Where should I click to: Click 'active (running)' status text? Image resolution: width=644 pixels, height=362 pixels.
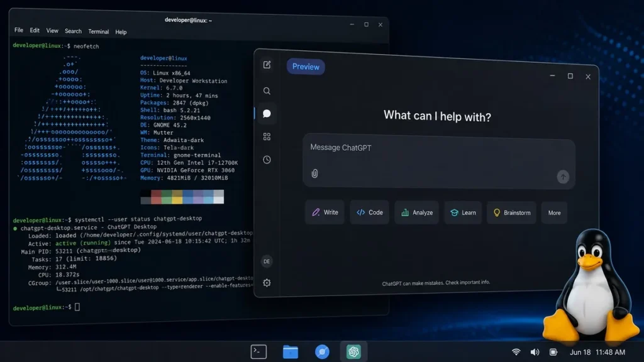pos(83,243)
